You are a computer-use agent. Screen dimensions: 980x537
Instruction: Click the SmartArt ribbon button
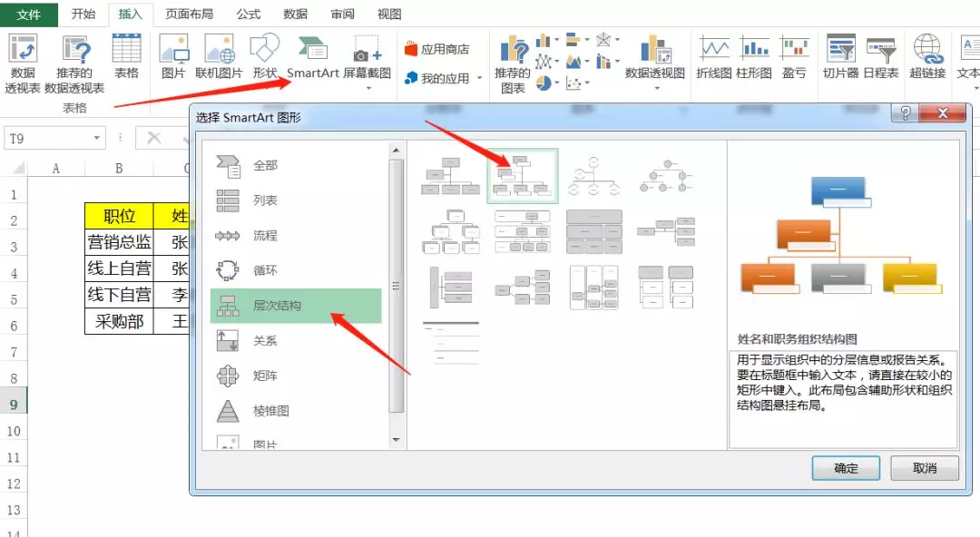click(312, 57)
